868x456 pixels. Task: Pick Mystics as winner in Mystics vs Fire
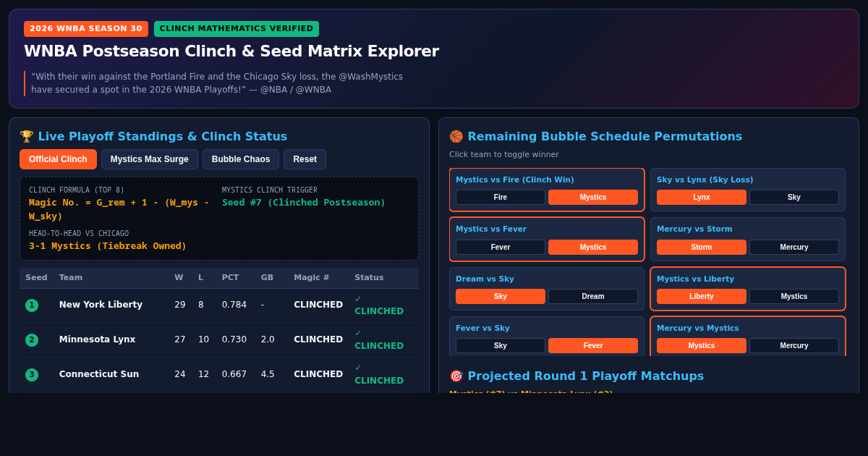593,197
